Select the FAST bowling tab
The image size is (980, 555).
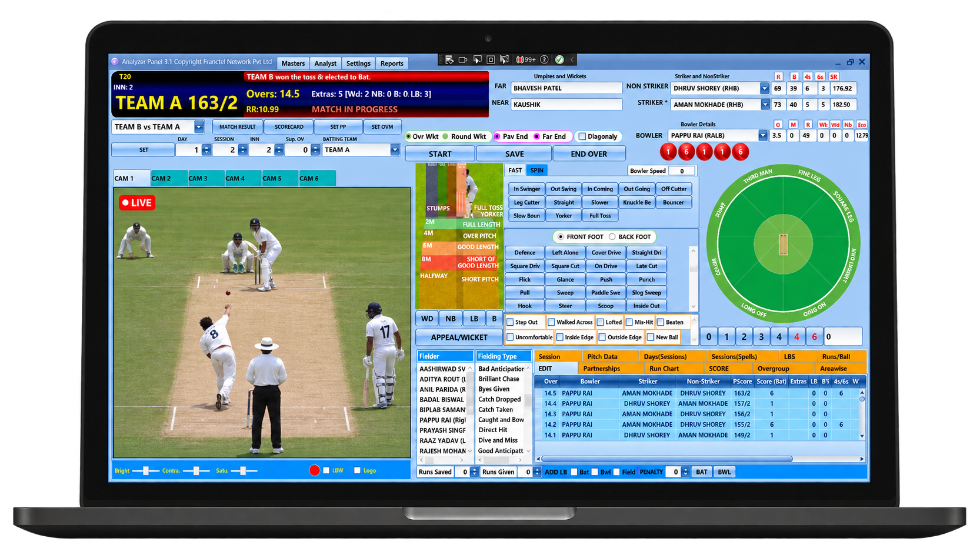pyautogui.click(x=515, y=170)
